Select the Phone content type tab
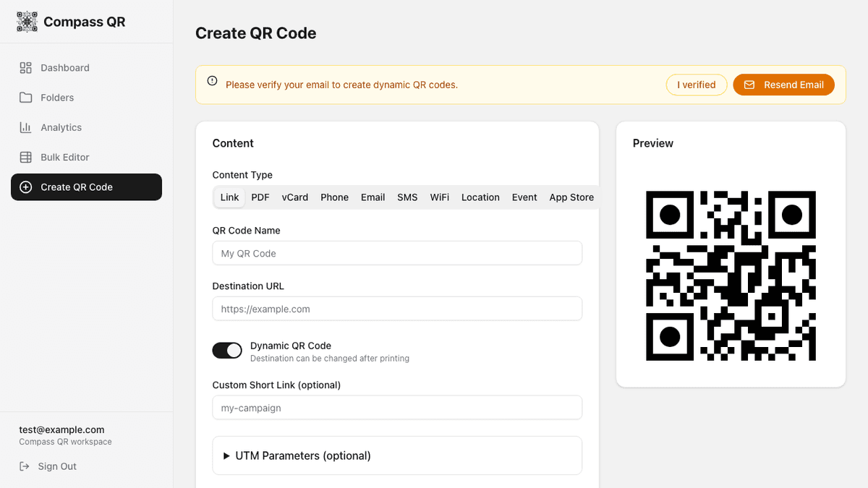This screenshot has height=488, width=868. 335,197
